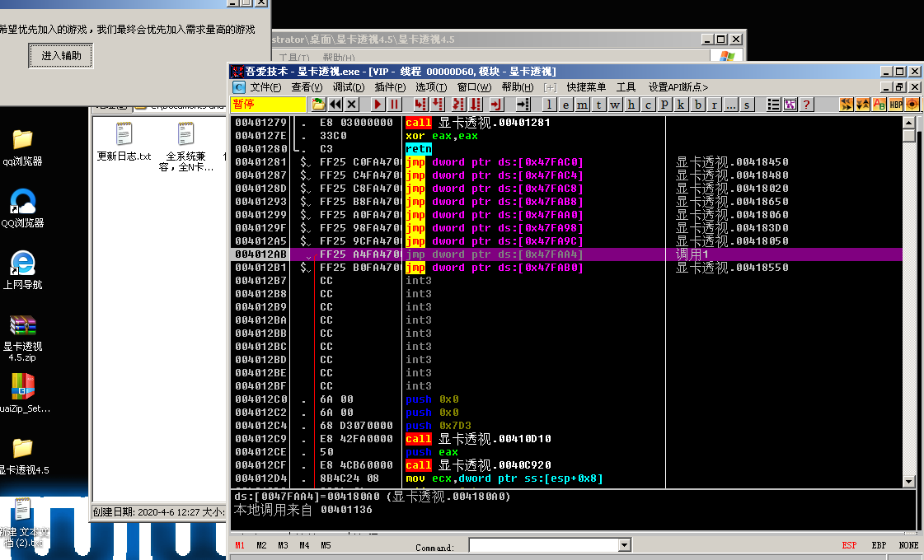Click the Trace Over toolbar icon
Image resolution: width=924 pixels, height=560 pixels.
coord(475,105)
